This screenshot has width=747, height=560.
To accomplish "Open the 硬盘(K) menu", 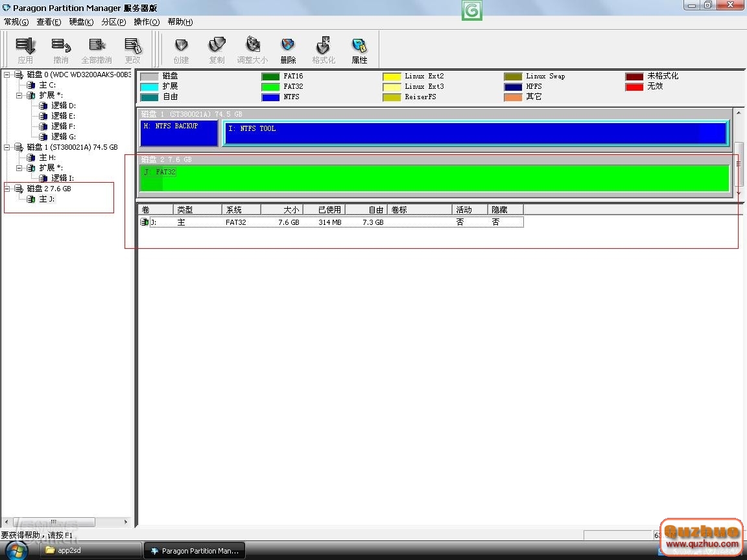I will [81, 22].
